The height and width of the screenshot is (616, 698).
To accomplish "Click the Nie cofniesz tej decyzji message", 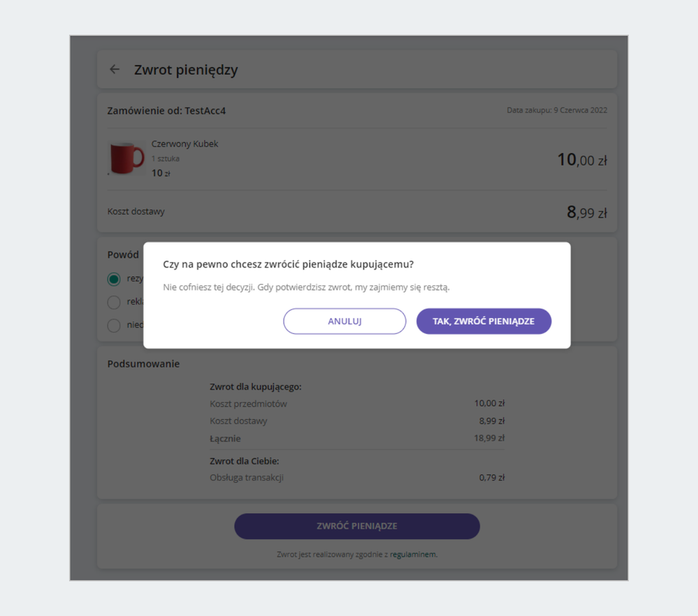I will (306, 287).
